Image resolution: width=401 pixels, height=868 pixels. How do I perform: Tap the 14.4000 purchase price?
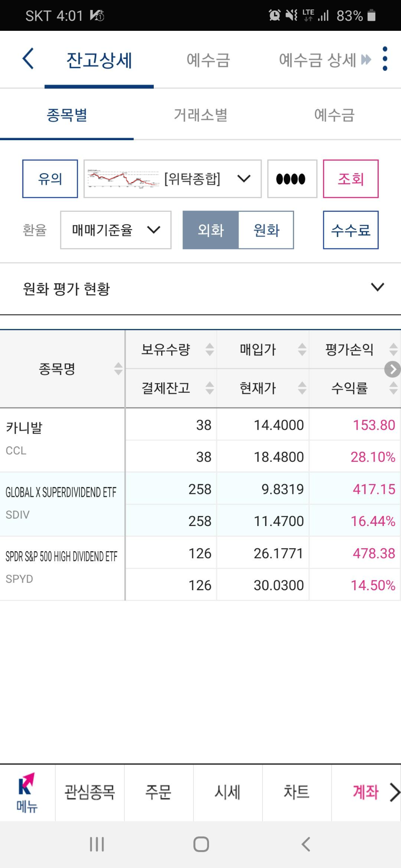279,425
